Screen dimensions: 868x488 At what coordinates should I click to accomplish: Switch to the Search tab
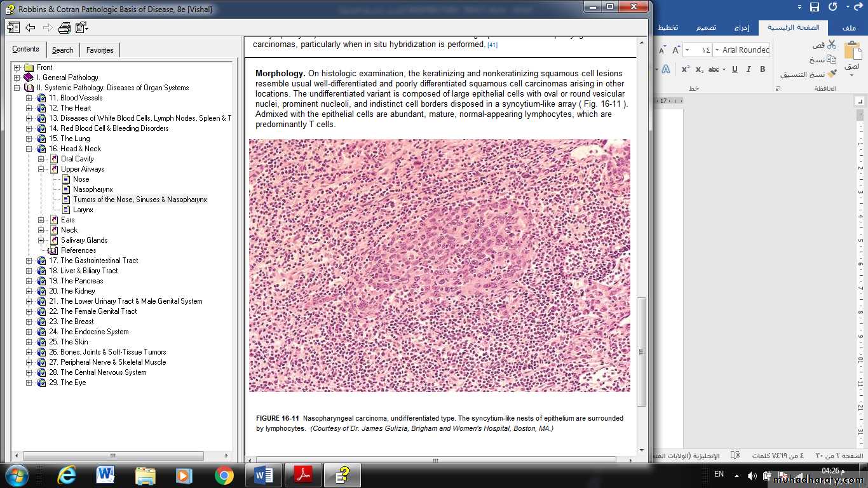coord(62,50)
